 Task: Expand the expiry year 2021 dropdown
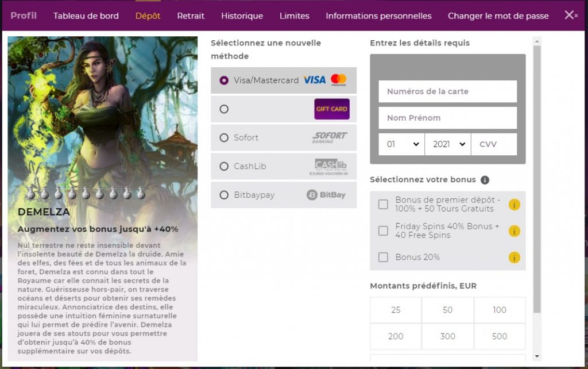(447, 144)
